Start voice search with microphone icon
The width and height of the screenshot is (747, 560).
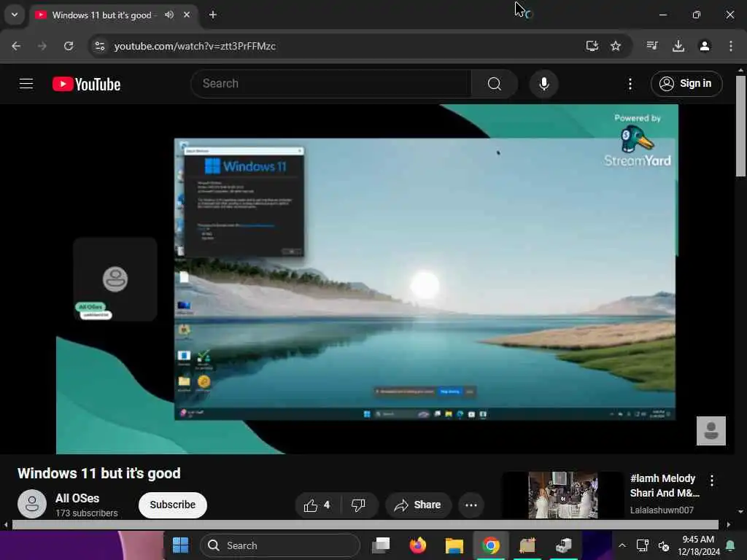pyautogui.click(x=543, y=84)
